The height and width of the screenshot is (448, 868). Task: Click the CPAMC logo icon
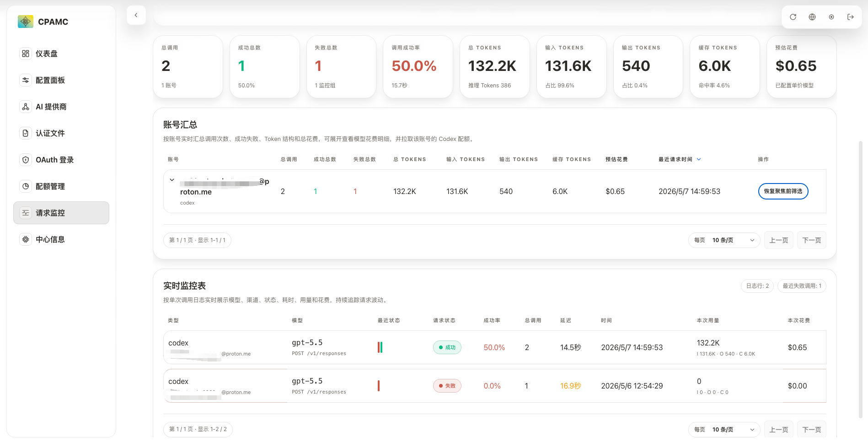(x=25, y=22)
